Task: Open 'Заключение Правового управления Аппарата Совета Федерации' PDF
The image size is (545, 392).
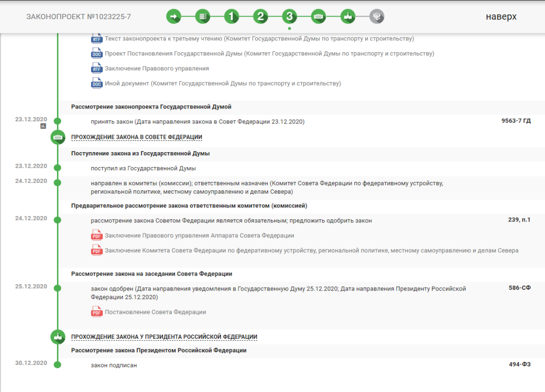Action: click(x=199, y=236)
